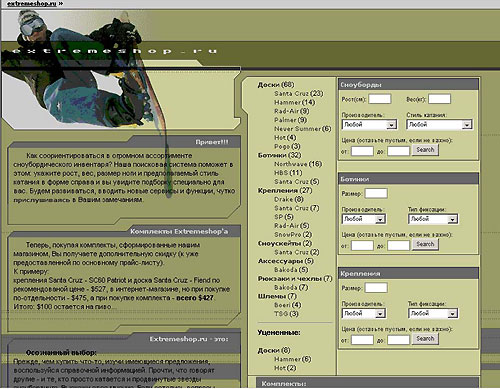500x389 pixels.
Task: Browse Santa Cruz (7) bindings
Action: (x=297, y=208)
